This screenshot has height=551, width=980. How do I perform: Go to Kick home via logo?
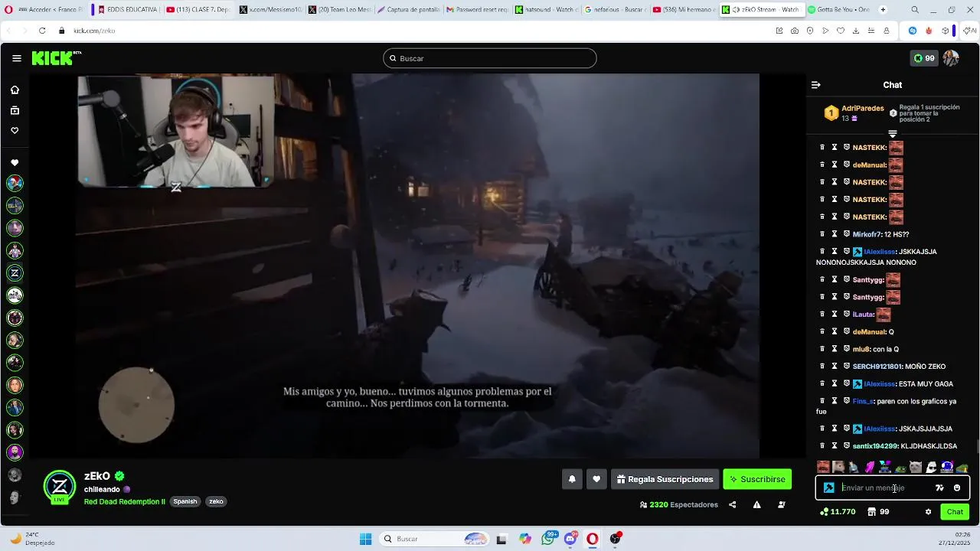coord(56,58)
